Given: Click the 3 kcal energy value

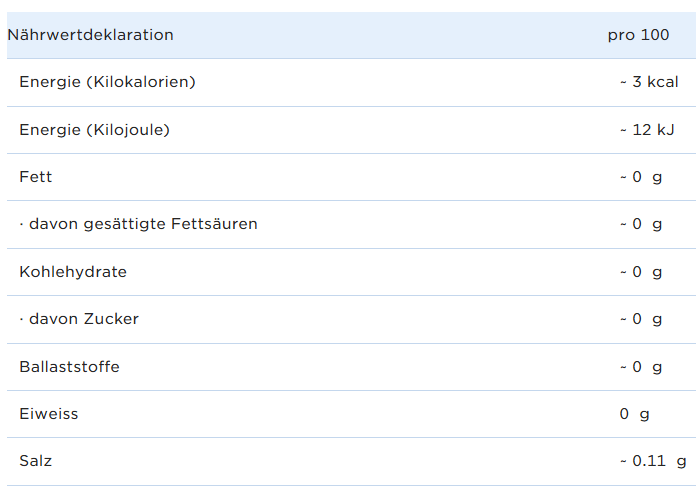Looking at the screenshot, I should pos(649,82).
